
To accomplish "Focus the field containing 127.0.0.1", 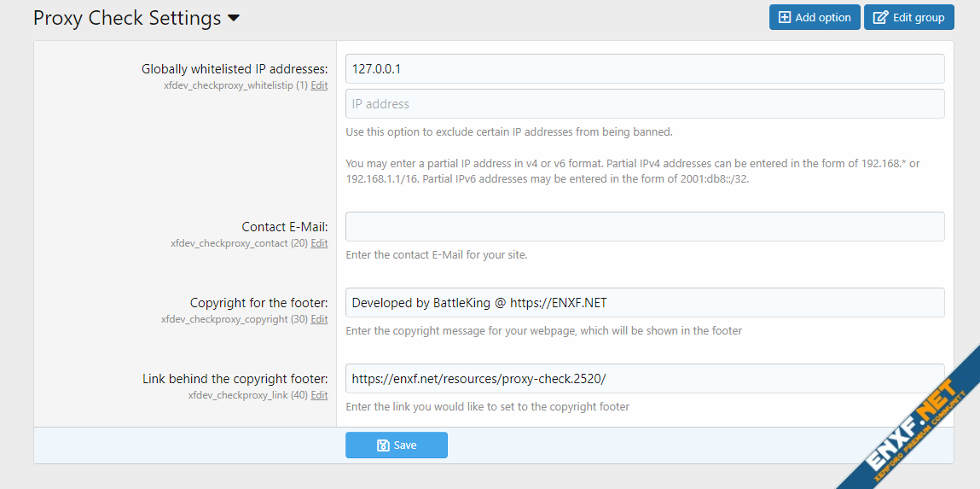I will 644,69.
